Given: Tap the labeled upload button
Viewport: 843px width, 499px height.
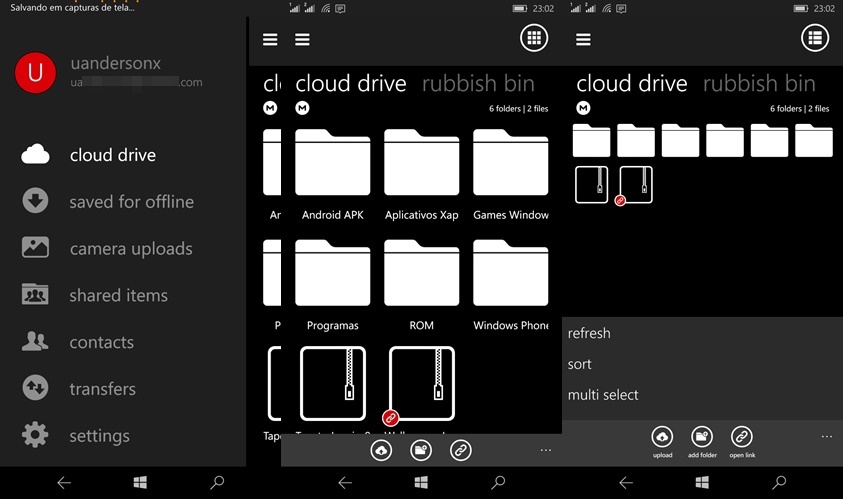Looking at the screenshot, I should pos(662,442).
